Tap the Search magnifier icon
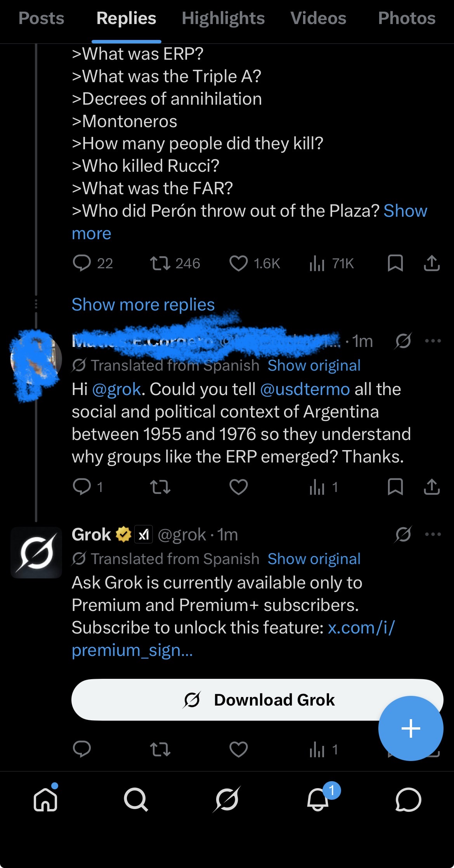 tap(136, 799)
